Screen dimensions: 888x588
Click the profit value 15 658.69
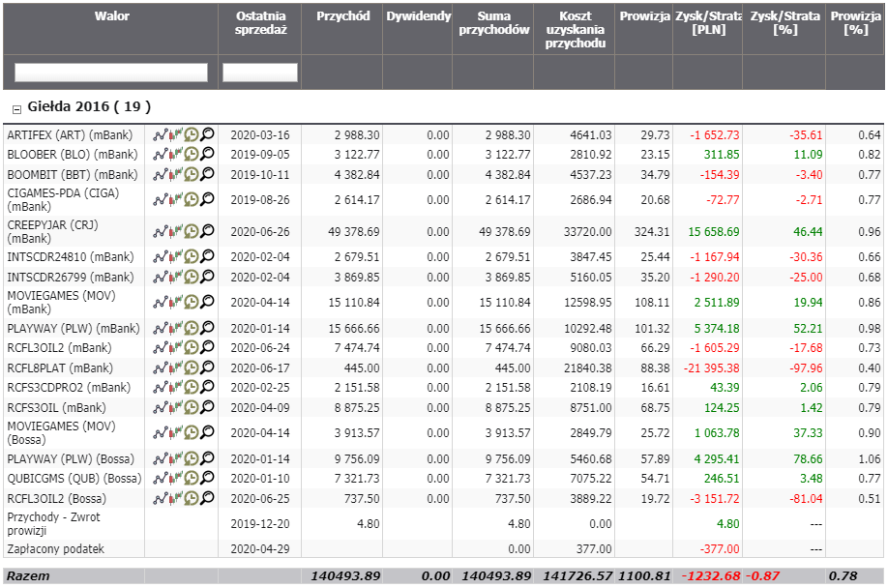click(x=714, y=231)
